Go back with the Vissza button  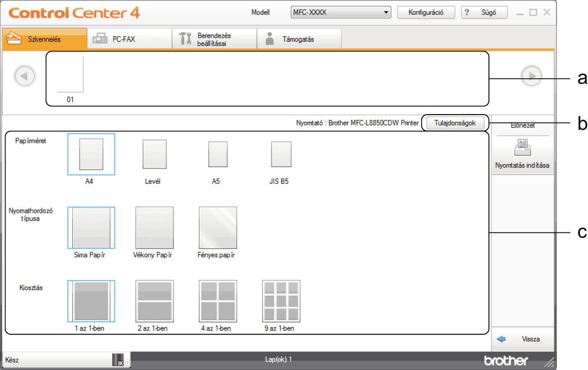[523, 339]
